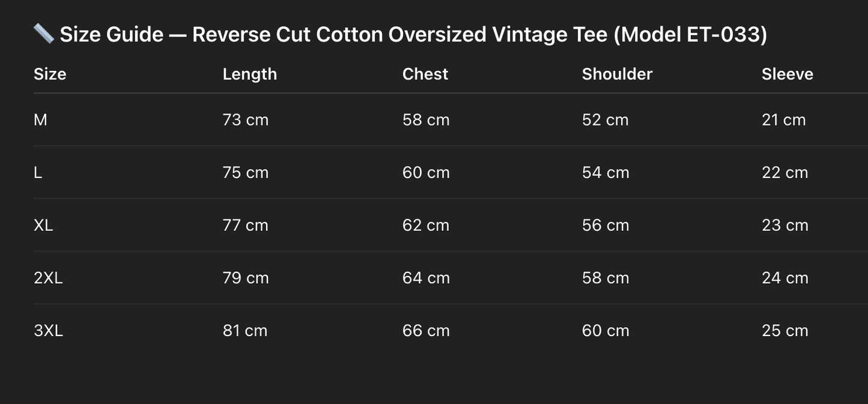Select the 60 cm chest cell for L
868x404 pixels.
point(426,173)
